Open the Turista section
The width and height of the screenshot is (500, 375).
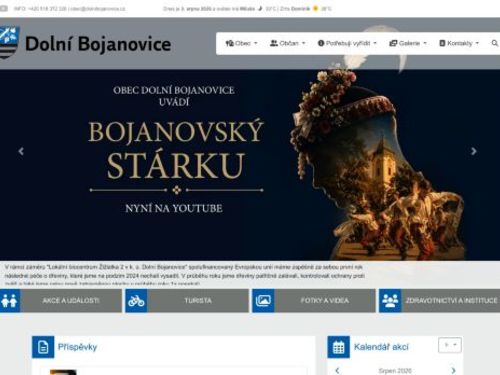198,301
